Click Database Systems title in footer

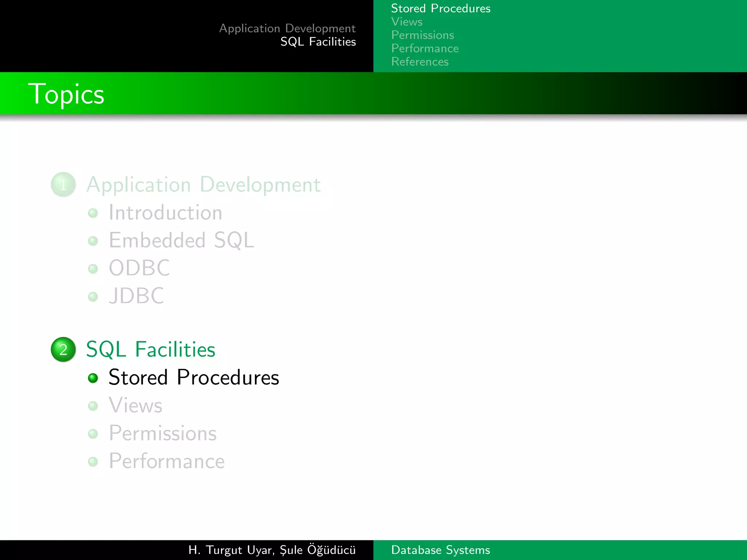[x=441, y=550]
